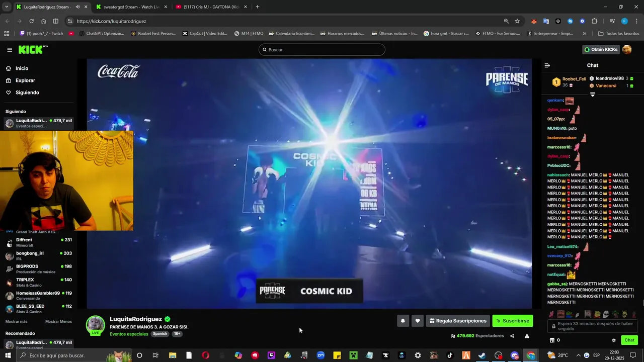Click the browser home button
The image size is (644, 362).
tap(43, 21)
